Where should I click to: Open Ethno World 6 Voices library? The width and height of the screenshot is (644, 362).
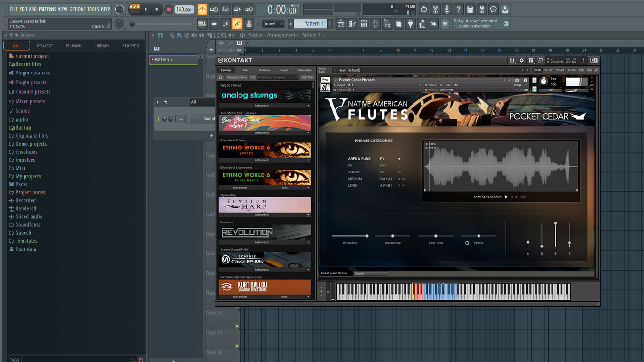point(265,150)
